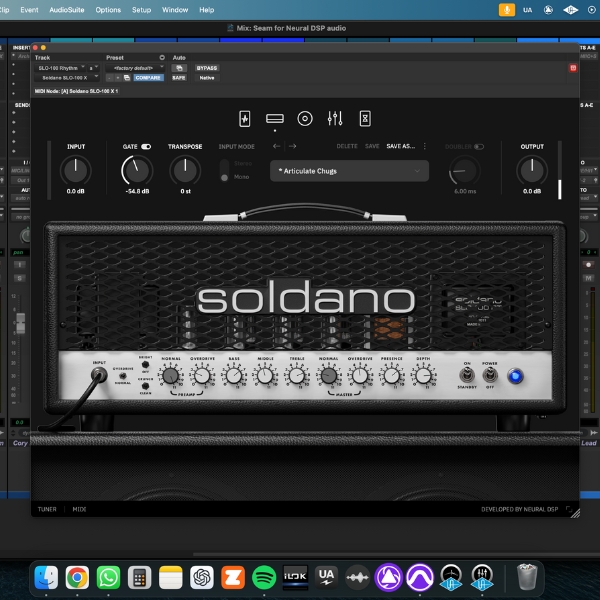The height and width of the screenshot is (600, 600).
Task: Toggle the BRIGHT switch on the amp
Action: [145, 364]
